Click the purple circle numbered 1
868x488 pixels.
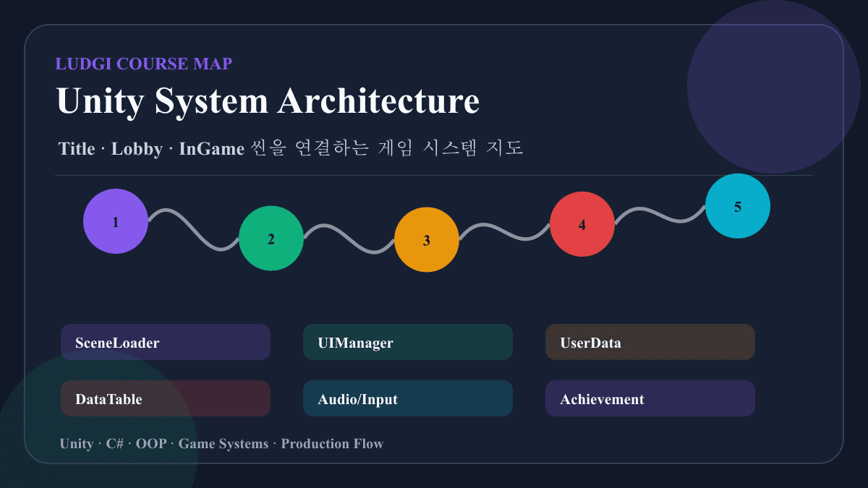(x=116, y=221)
